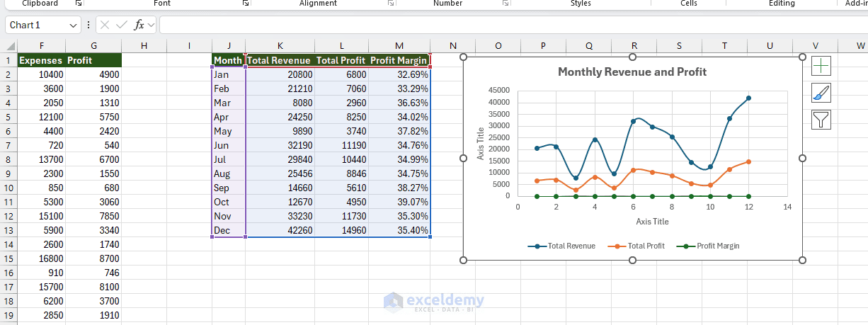Screen dimensions: 868x325
Task: Select the Jan month cell
Action: pyautogui.click(x=228, y=74)
